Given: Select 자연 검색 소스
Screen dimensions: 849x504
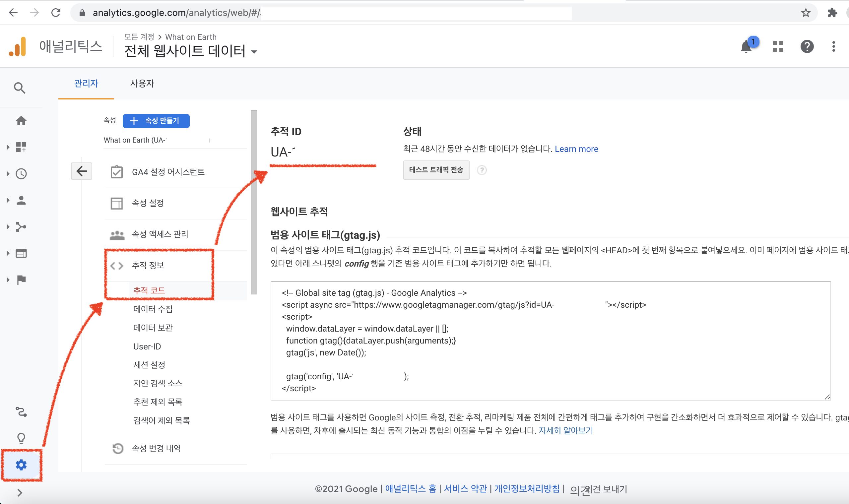Looking at the screenshot, I should pos(158,383).
